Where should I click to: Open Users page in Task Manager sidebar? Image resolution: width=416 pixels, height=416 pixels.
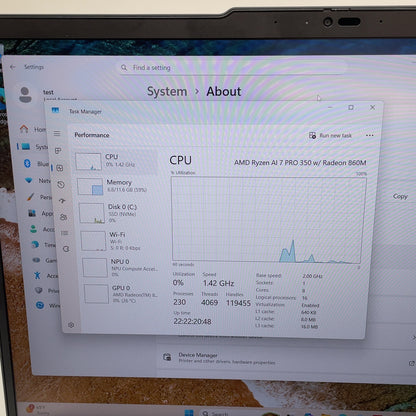[63, 217]
